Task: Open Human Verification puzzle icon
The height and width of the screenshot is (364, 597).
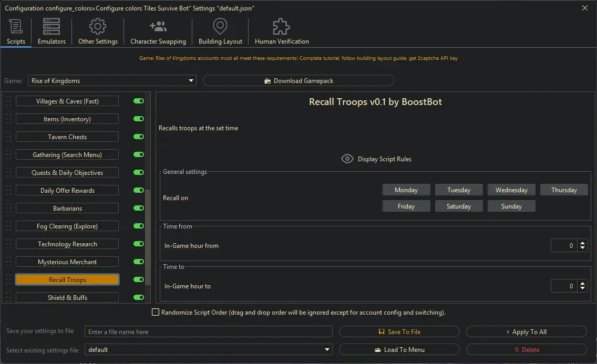Action: coord(282,26)
